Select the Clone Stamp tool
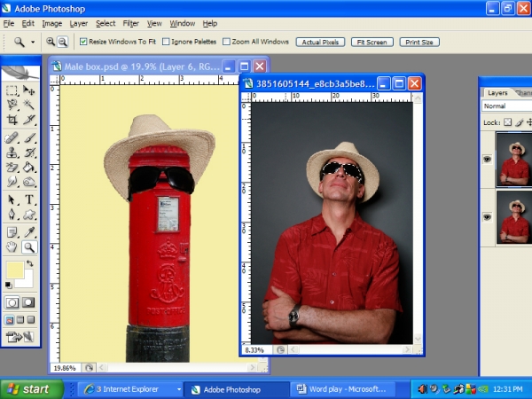Viewport: 532px width, 399px height. (12, 153)
